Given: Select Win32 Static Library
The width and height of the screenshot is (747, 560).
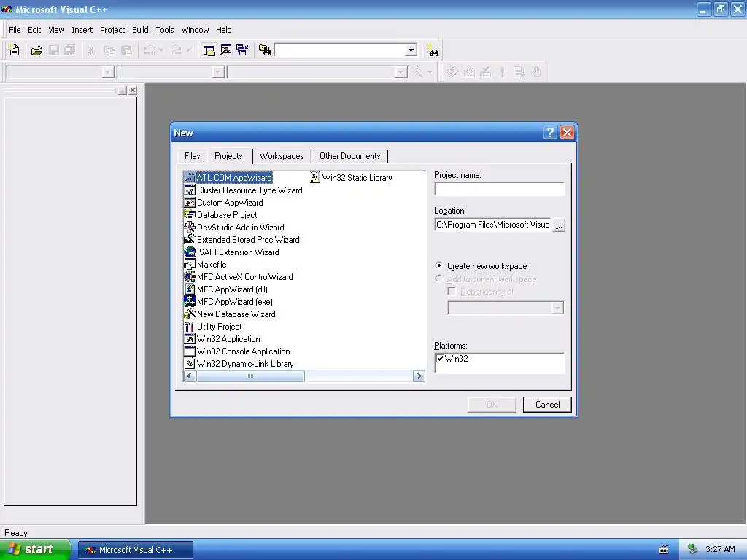Looking at the screenshot, I should coord(351,178).
